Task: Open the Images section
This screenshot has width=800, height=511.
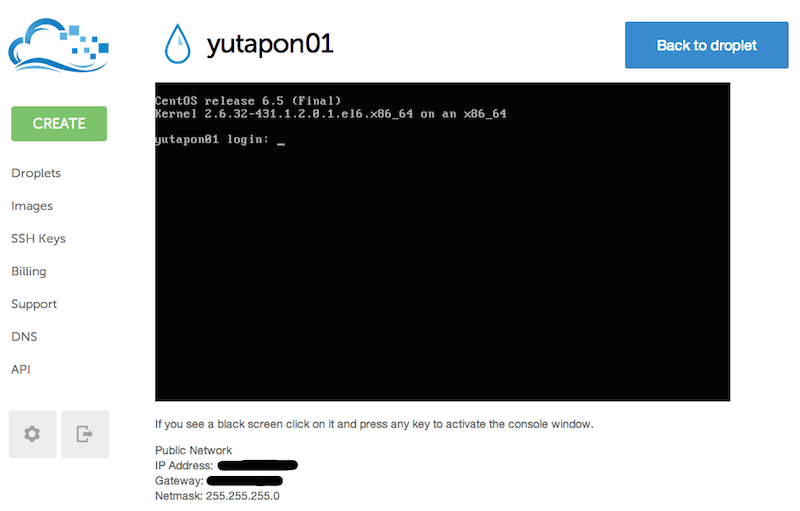Action: click(x=32, y=206)
